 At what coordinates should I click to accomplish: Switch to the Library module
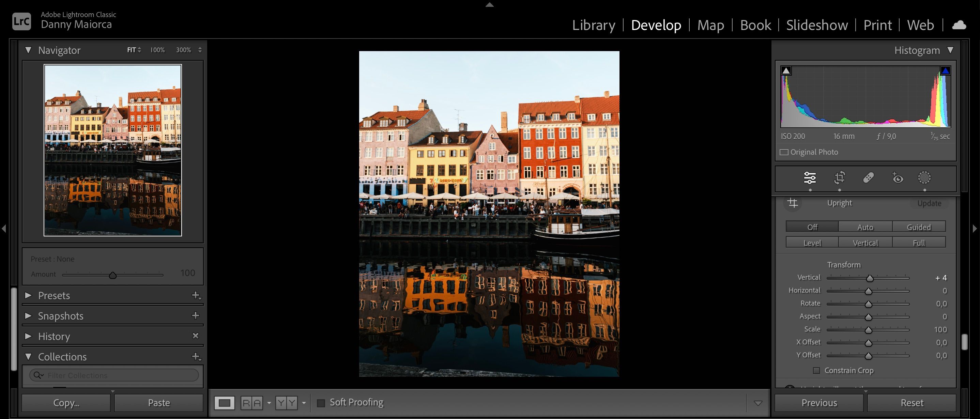click(x=594, y=25)
